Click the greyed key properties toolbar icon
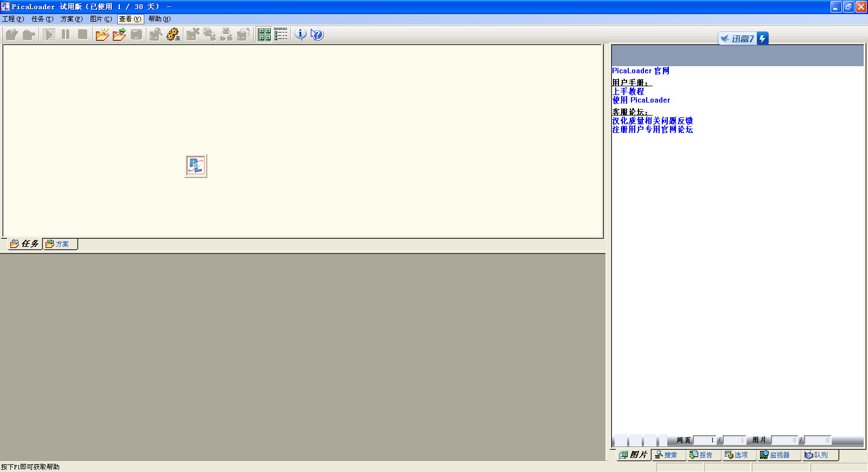Screen dimensions: 868x472 [x=243, y=35]
